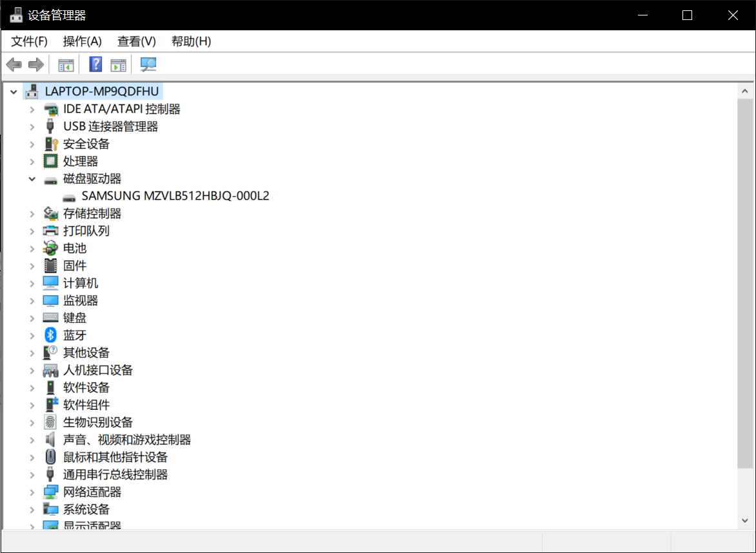Screen dimensions: 756x553
Task: Click the 固件 firmware chip icon
Action: pyautogui.click(x=50, y=266)
